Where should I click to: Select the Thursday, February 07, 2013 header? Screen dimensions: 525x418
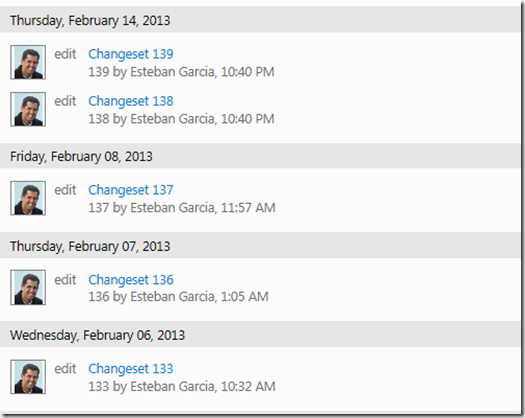tap(260, 246)
